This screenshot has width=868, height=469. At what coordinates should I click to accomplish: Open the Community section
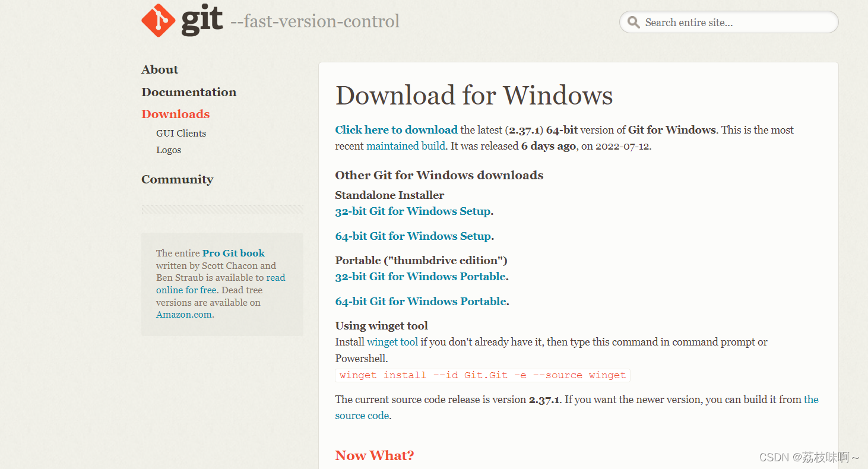pos(178,179)
